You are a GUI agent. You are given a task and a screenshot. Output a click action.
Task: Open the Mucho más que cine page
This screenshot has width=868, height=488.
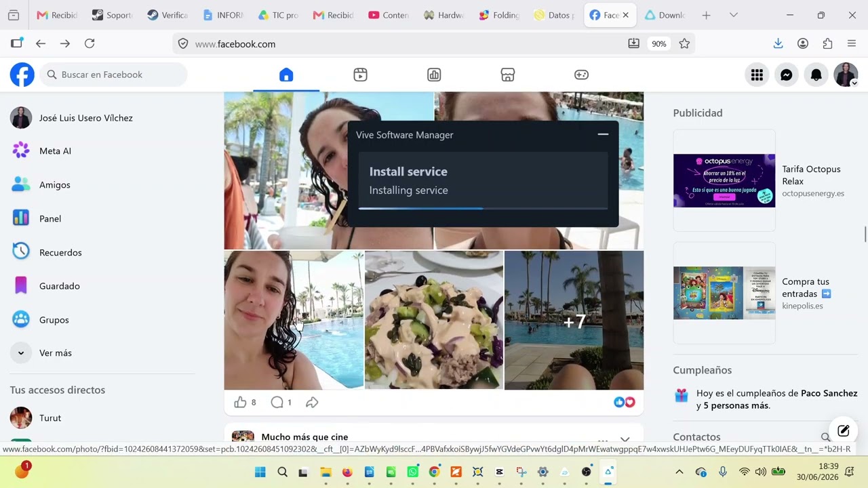pos(304,437)
